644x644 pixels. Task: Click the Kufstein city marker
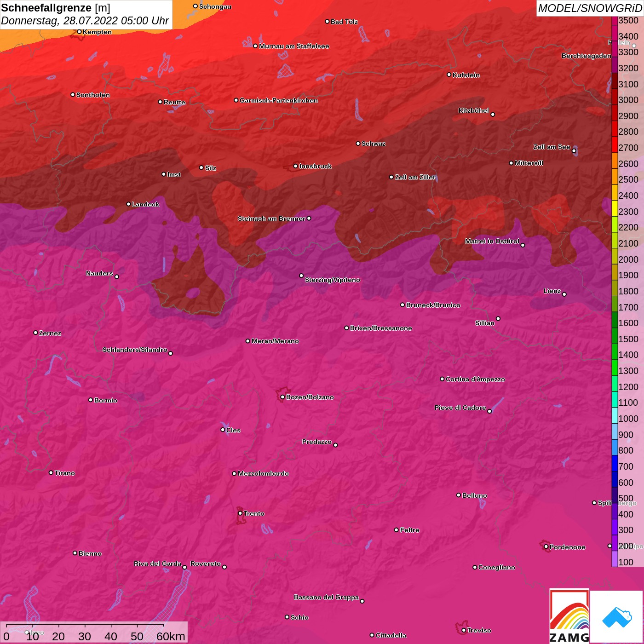449,75
